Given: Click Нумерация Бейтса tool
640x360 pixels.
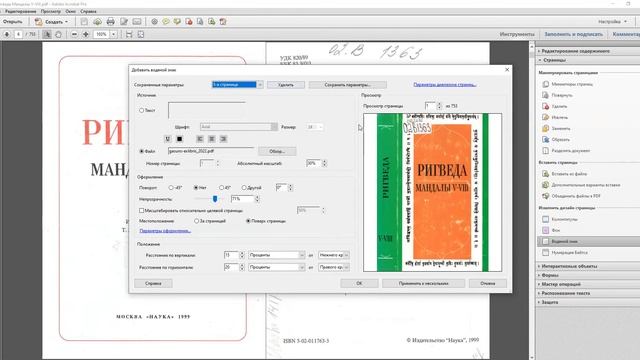Looking at the screenshot, I should (x=565, y=253).
